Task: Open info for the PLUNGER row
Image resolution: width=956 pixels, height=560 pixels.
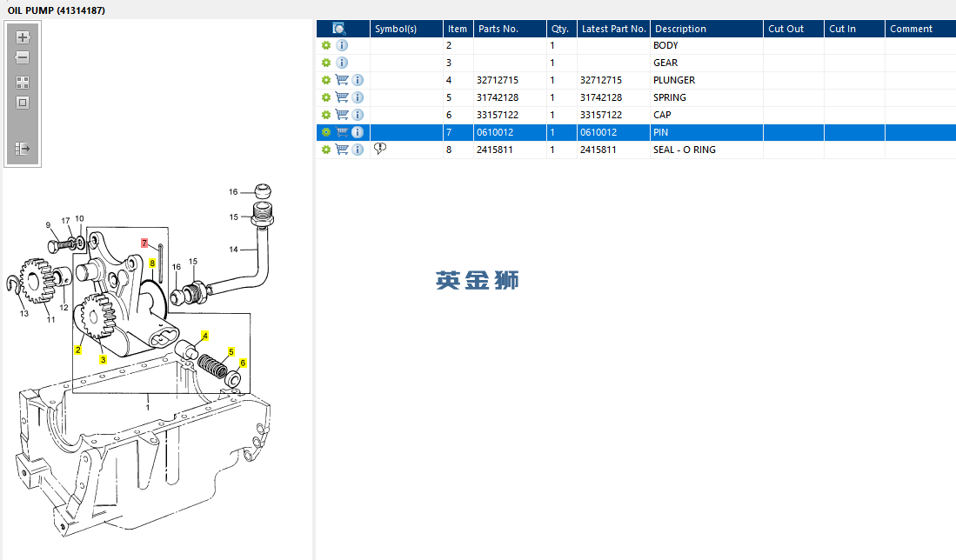Action: coord(358,81)
